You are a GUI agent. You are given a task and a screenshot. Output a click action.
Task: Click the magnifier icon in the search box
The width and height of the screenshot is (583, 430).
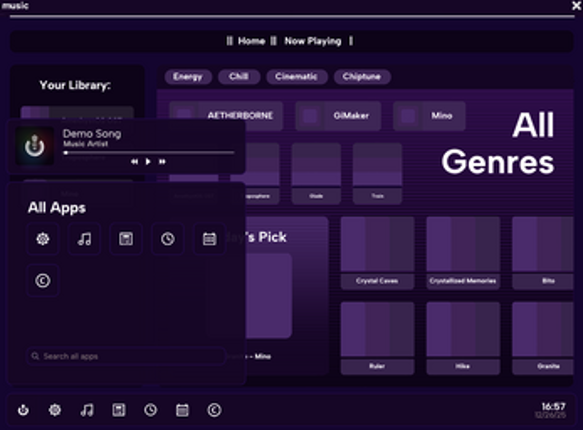coord(35,356)
